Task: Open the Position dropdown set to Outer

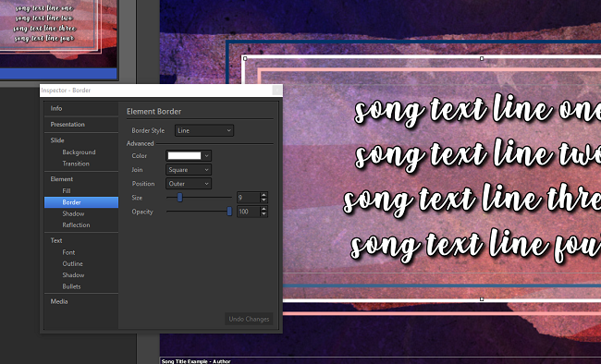Action: (189, 184)
